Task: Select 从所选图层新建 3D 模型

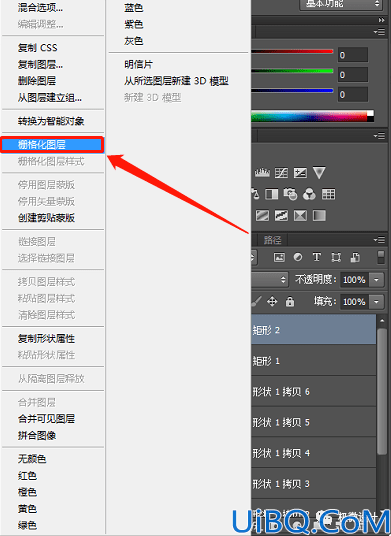Action: (x=176, y=81)
